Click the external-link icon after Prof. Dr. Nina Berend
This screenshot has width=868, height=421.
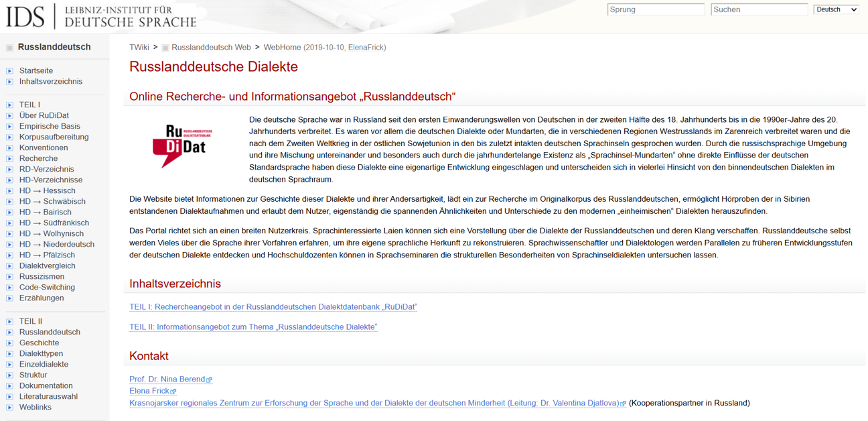point(209,379)
